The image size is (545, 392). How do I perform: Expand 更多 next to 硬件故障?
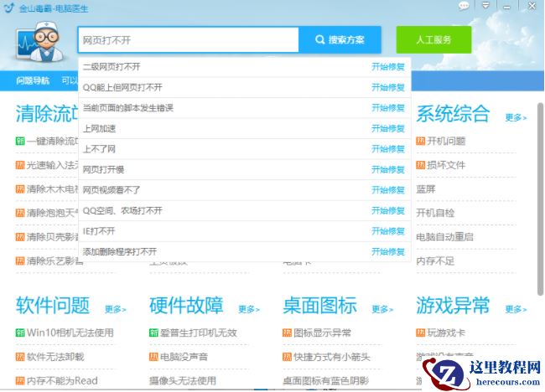click(x=249, y=309)
